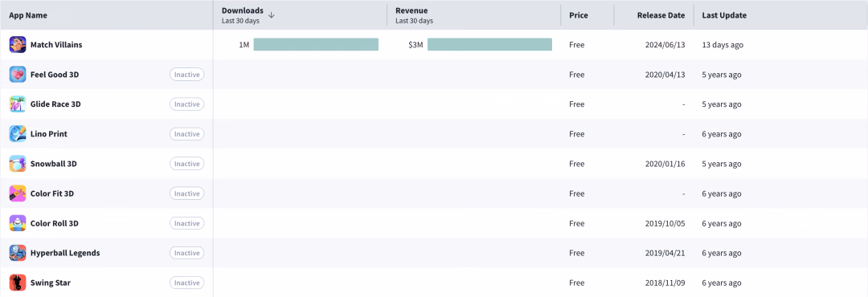Open the Feel Good 3D name link
Viewport: 868px width, 297px height.
(55, 75)
